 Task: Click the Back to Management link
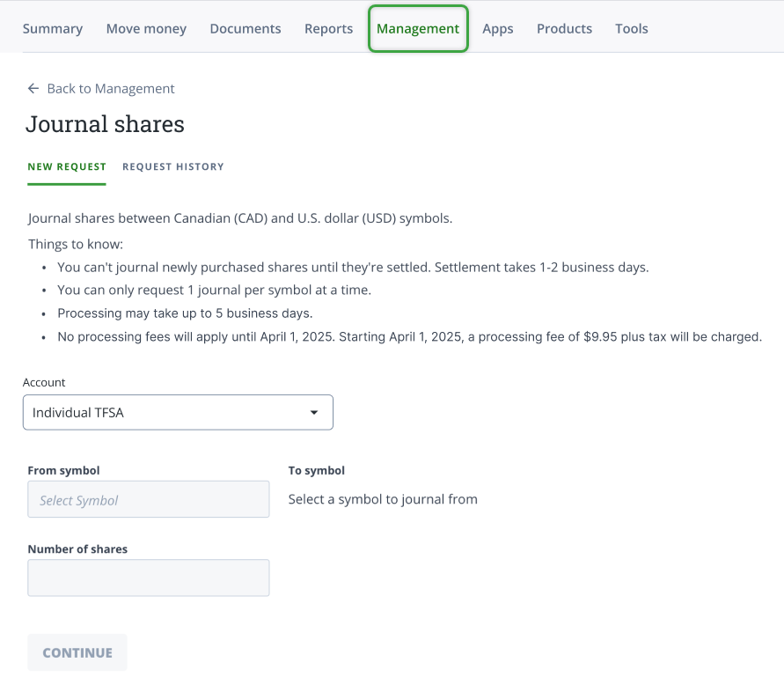coord(111,88)
